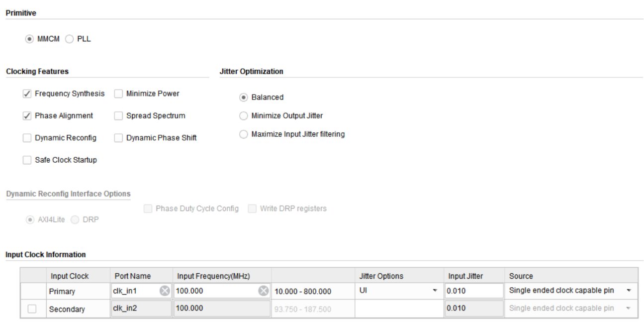Select the MMCM primitive radio button
This screenshot has height=322, width=644.
30,39
